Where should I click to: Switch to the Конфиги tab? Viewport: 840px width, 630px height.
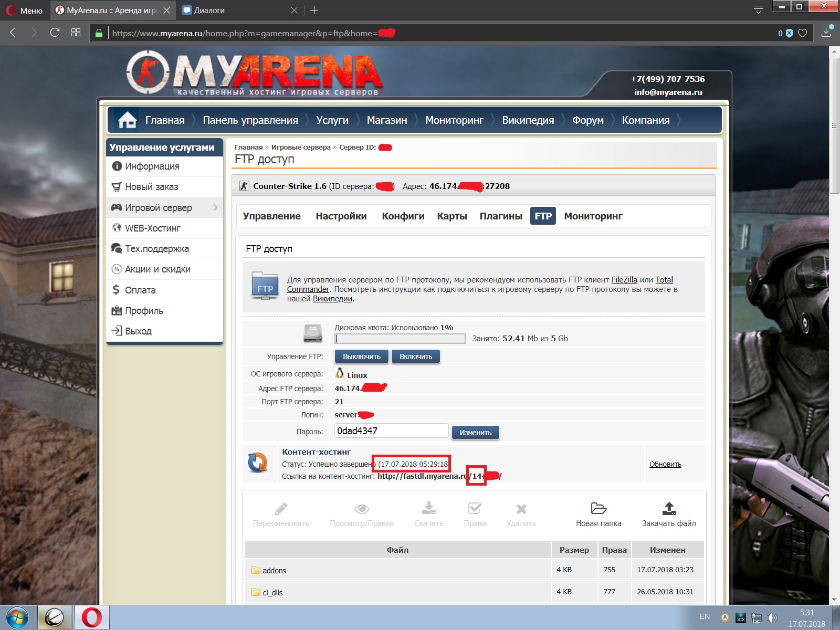pos(403,216)
